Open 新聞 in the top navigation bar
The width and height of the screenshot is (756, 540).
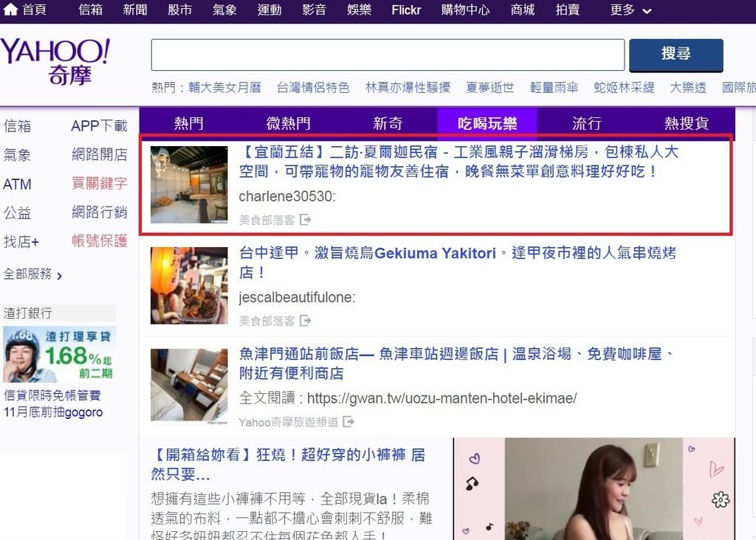(x=135, y=10)
